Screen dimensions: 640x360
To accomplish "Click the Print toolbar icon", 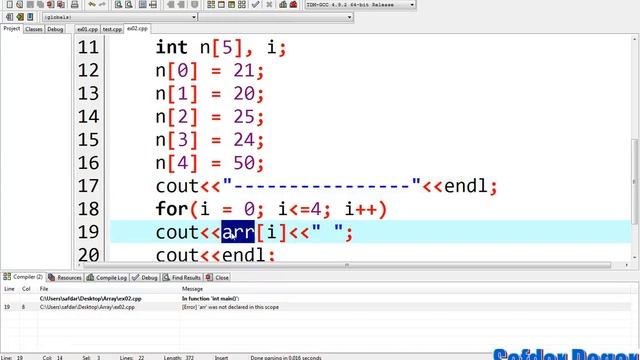I will [75, 4].
